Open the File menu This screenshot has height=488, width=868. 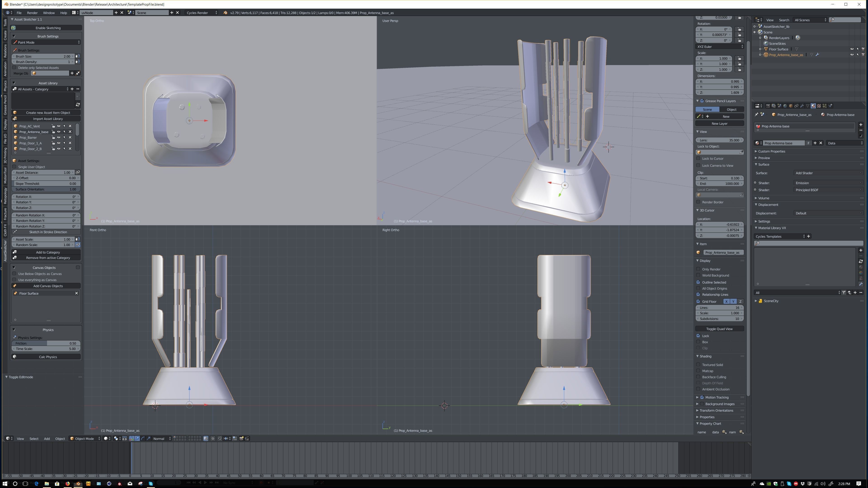tap(19, 13)
